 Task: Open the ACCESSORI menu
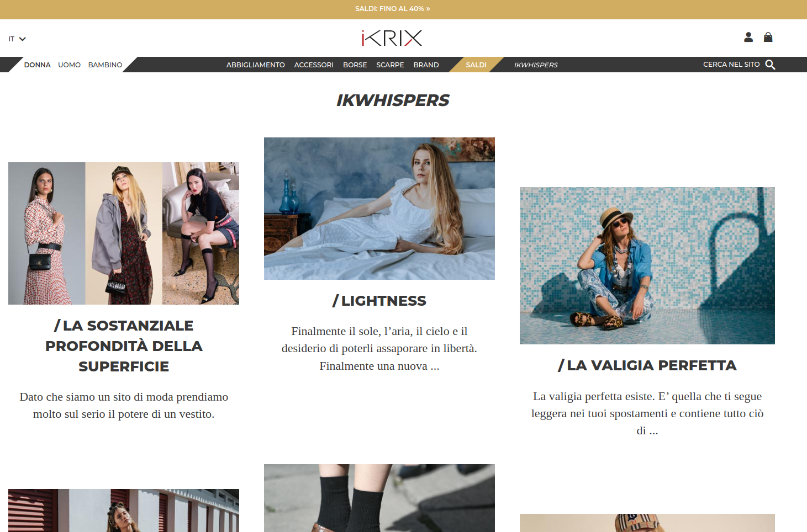coord(314,65)
